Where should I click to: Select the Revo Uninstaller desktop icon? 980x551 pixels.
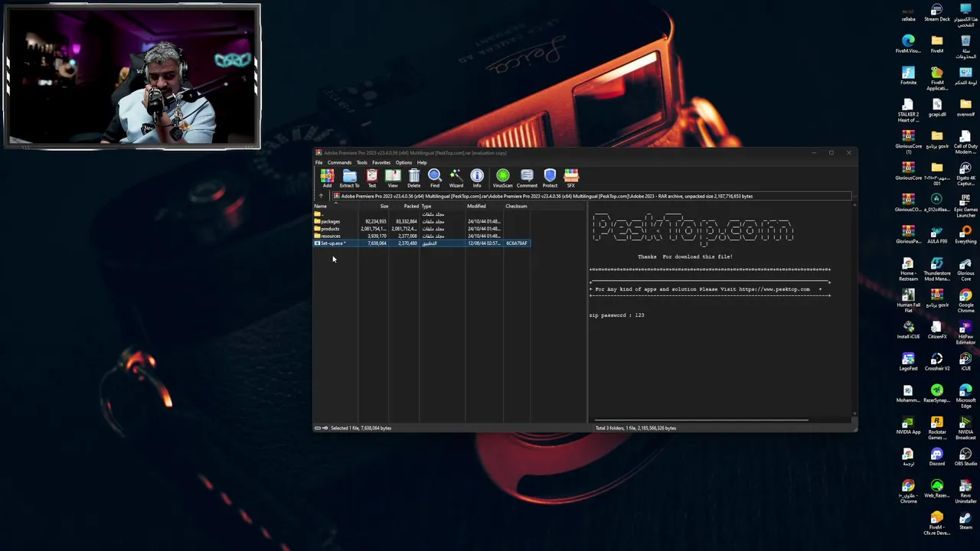pyautogui.click(x=965, y=491)
